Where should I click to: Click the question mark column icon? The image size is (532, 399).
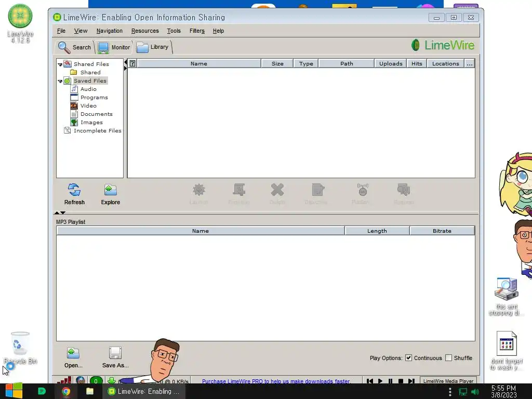(132, 63)
